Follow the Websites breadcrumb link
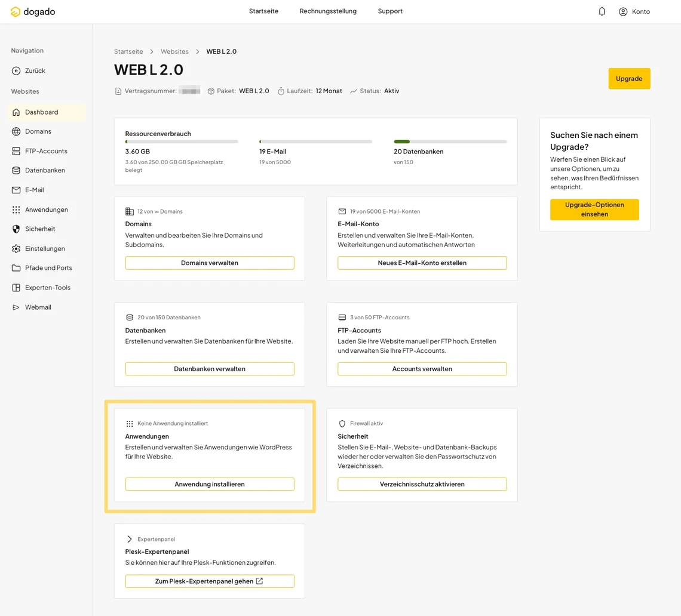 174,51
